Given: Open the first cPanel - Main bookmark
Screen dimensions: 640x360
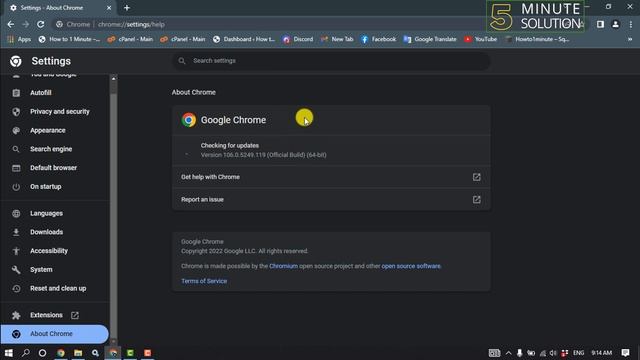Looking at the screenshot, I should pyautogui.click(x=130, y=39).
